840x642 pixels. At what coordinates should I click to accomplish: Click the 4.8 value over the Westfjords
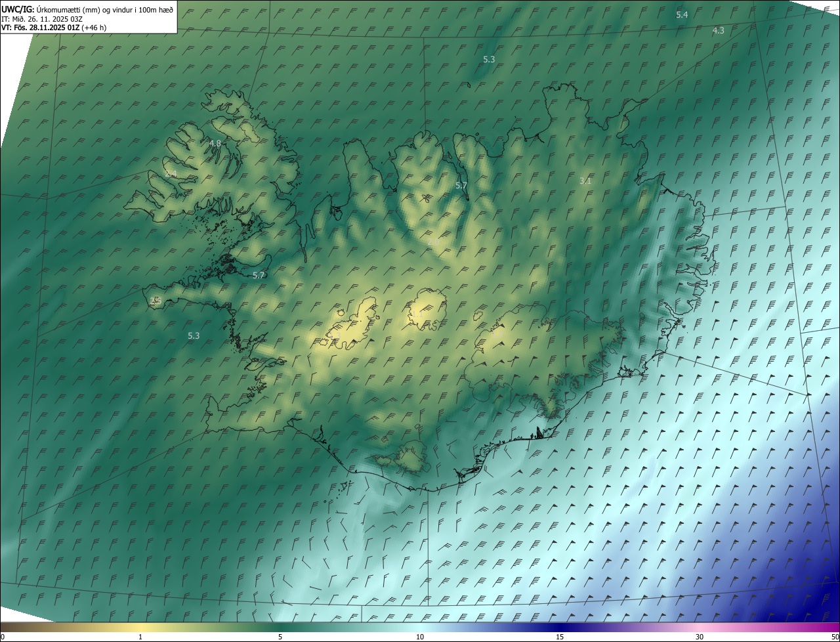coord(215,143)
